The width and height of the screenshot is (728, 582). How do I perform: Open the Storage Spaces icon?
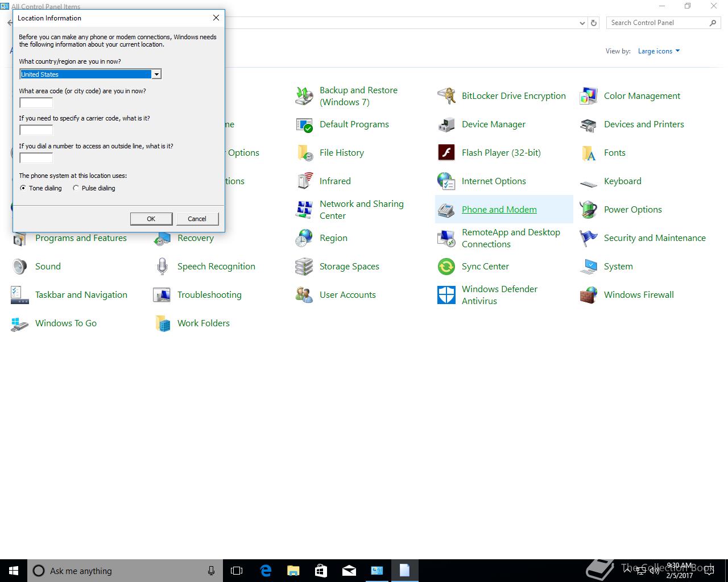tap(304, 267)
